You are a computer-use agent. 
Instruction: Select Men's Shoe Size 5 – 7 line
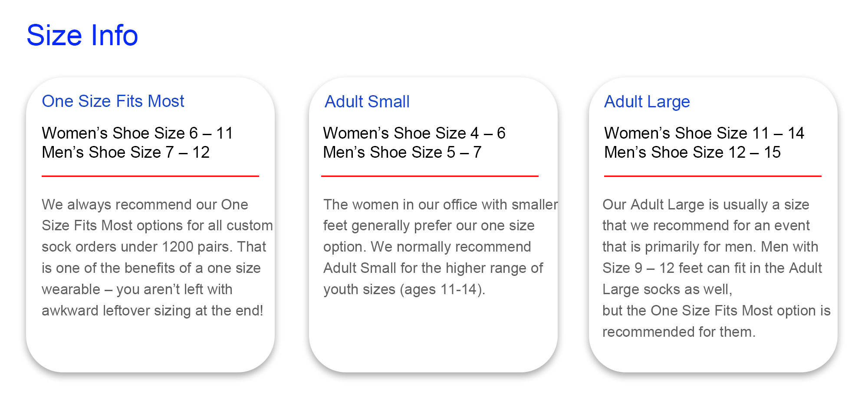[402, 152]
